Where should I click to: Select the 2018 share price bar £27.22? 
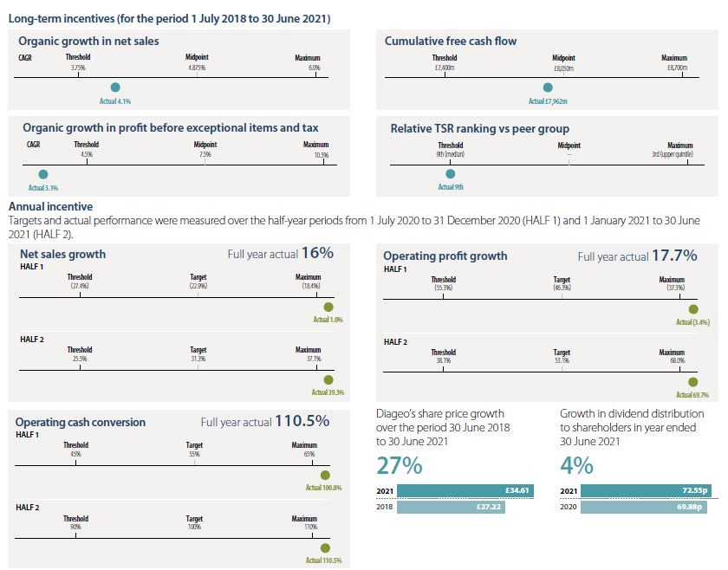click(450, 507)
